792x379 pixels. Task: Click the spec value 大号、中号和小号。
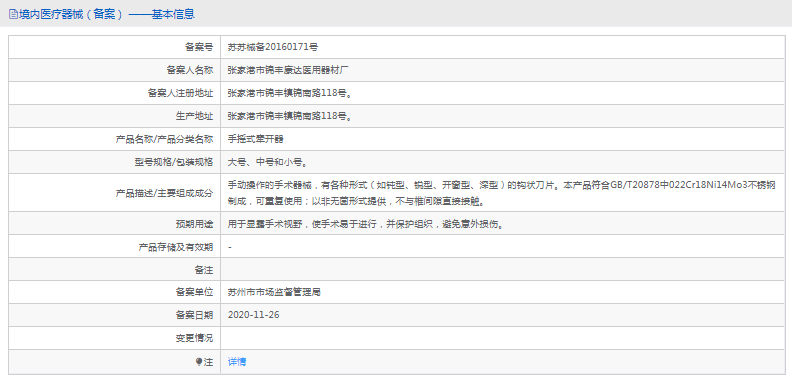(x=268, y=162)
